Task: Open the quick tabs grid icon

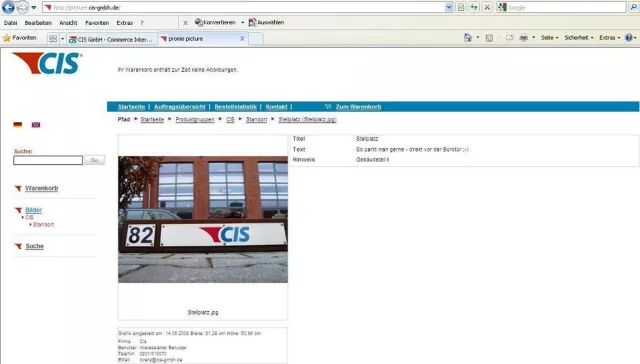Action: pyautogui.click(x=53, y=39)
